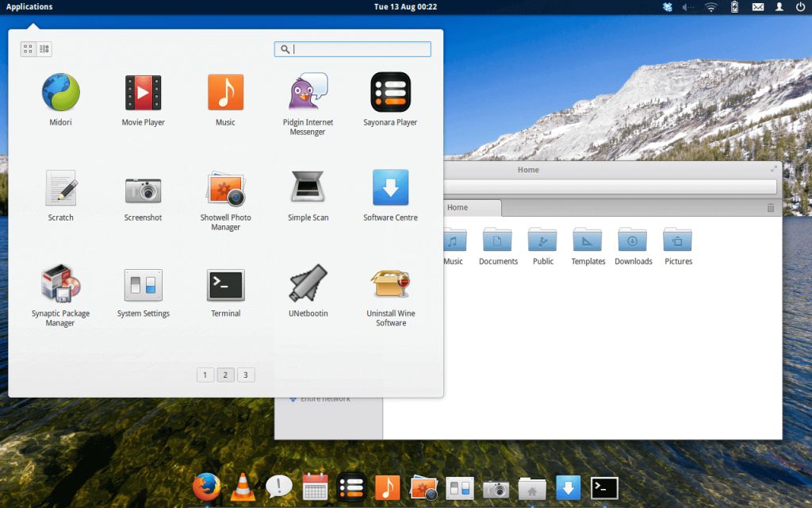Screen dimensions: 812x508
Task: Open Terminal from the dock
Action: 604,488
